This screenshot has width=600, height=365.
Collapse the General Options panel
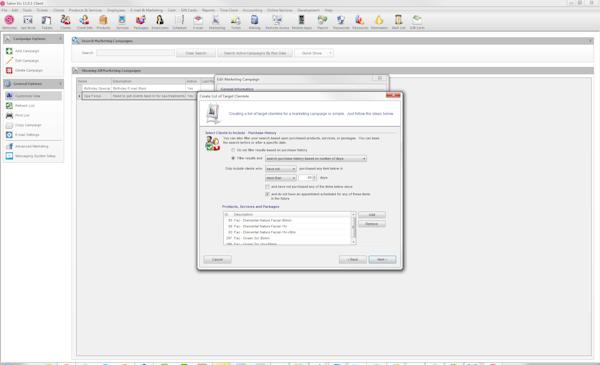tap(60, 83)
